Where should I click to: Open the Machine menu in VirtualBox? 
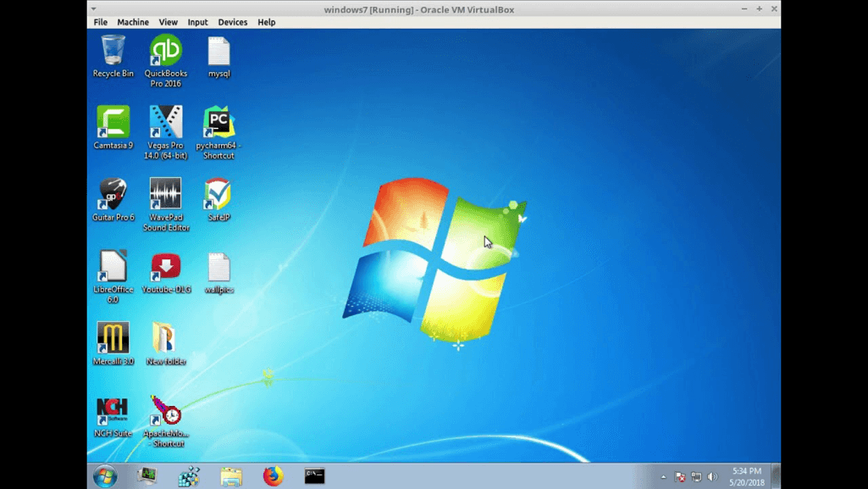(x=133, y=22)
